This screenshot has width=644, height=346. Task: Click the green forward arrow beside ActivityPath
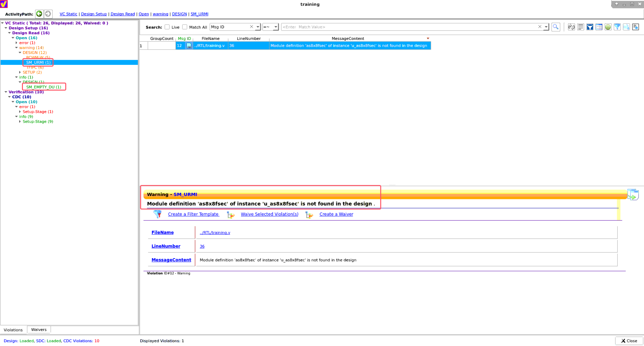coord(39,14)
